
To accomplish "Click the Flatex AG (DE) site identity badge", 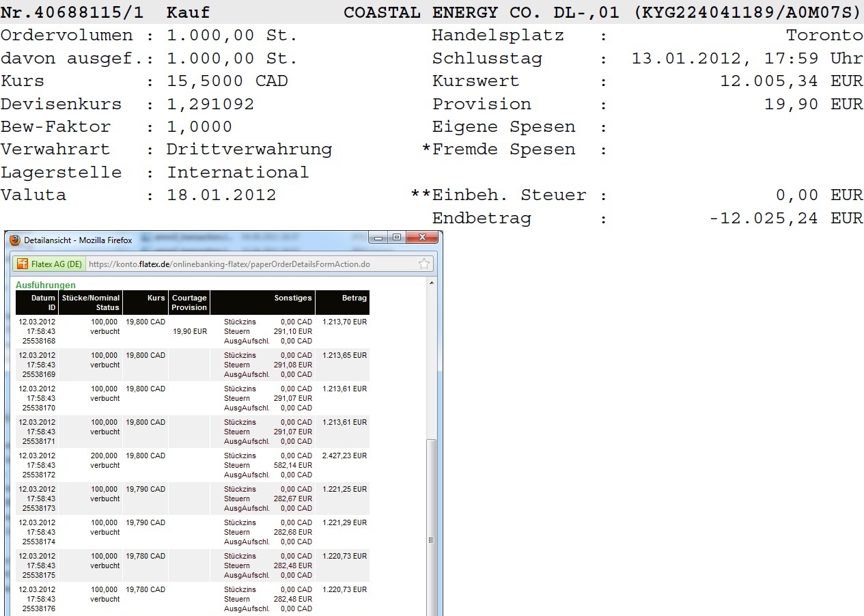I will [x=48, y=264].
